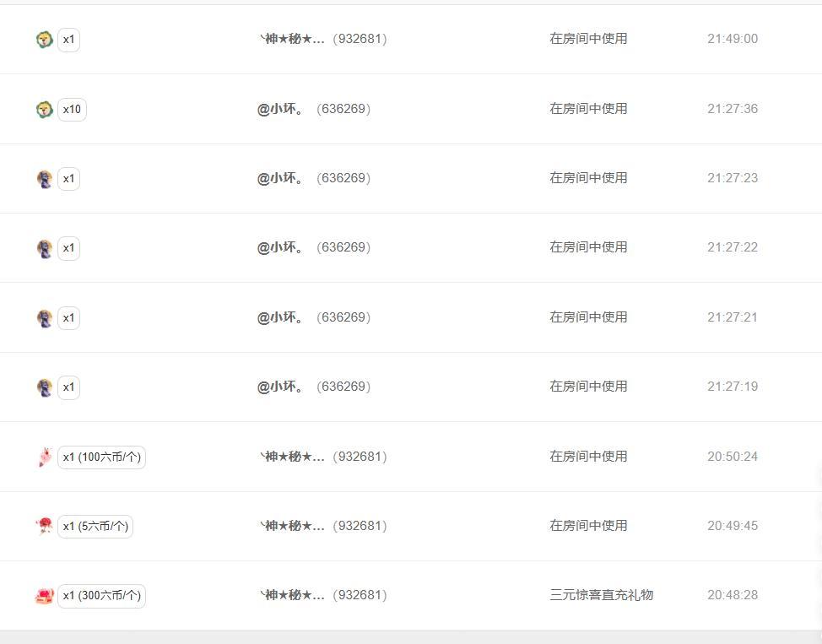Click the red rose icon in the 20:49:45 row

point(45,526)
